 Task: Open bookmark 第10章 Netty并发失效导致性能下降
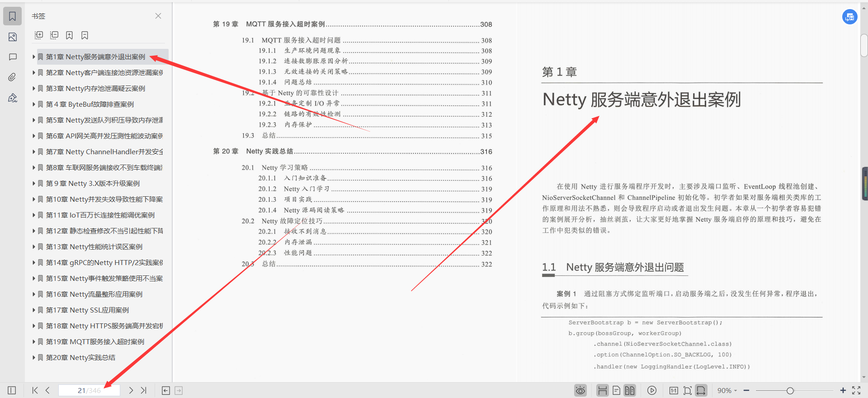click(x=104, y=199)
